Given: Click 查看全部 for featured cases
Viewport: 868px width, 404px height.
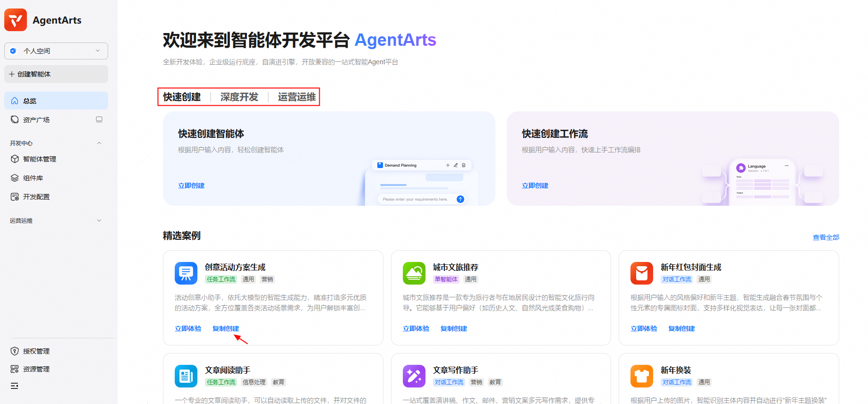Looking at the screenshot, I should 826,237.
